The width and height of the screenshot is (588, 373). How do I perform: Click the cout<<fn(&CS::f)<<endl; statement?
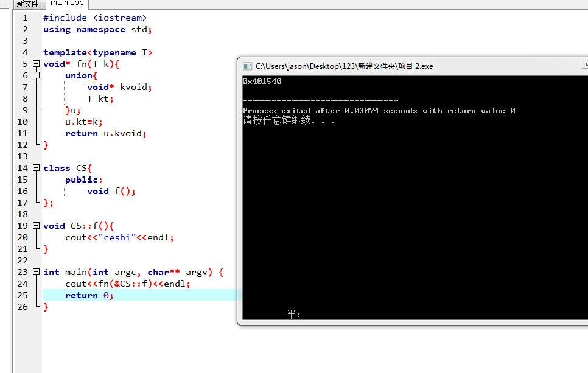[x=128, y=284]
